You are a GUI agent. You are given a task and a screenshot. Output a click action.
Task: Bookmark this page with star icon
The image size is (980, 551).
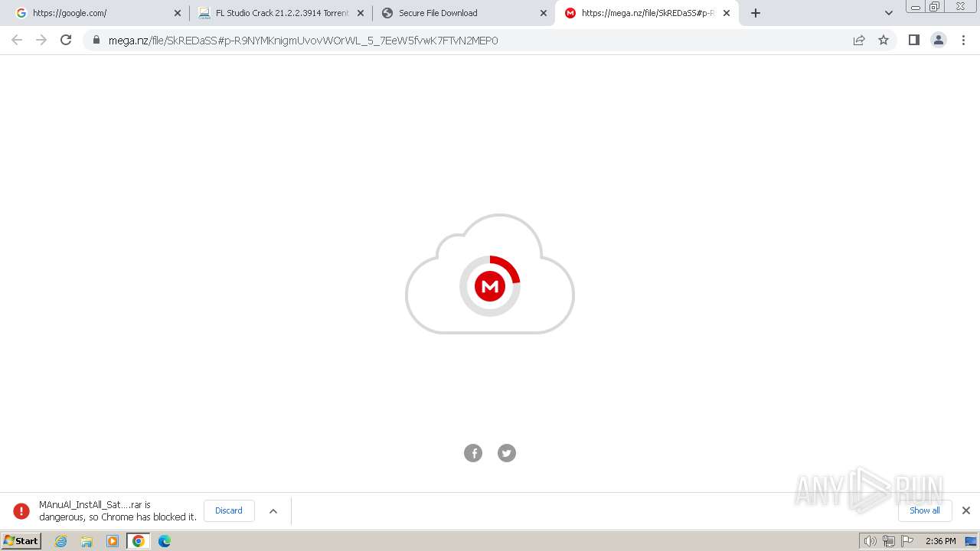[884, 40]
